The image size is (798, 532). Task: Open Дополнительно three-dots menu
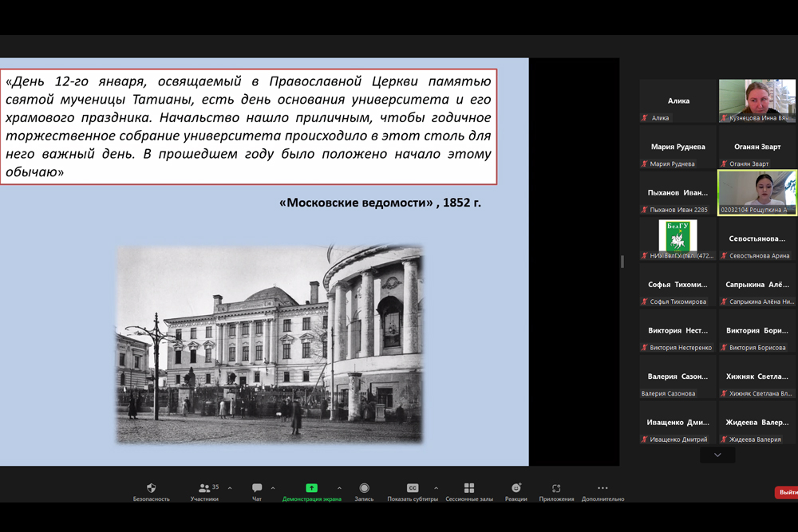coord(602,488)
